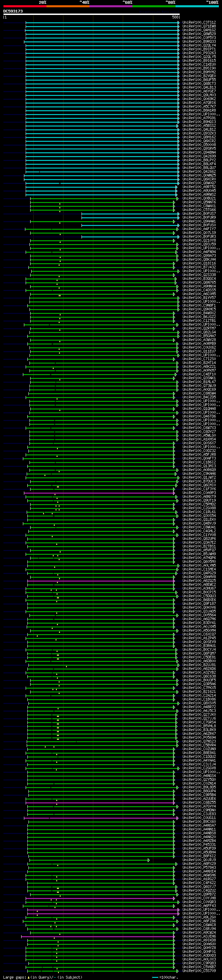The width and height of the screenshot is (222, 980).
Task: Open UniRef100_A4FIY7 hit
Action: pos(199,229)
